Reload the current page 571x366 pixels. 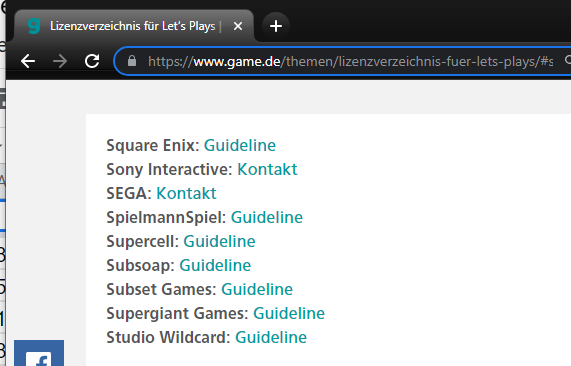(92, 61)
